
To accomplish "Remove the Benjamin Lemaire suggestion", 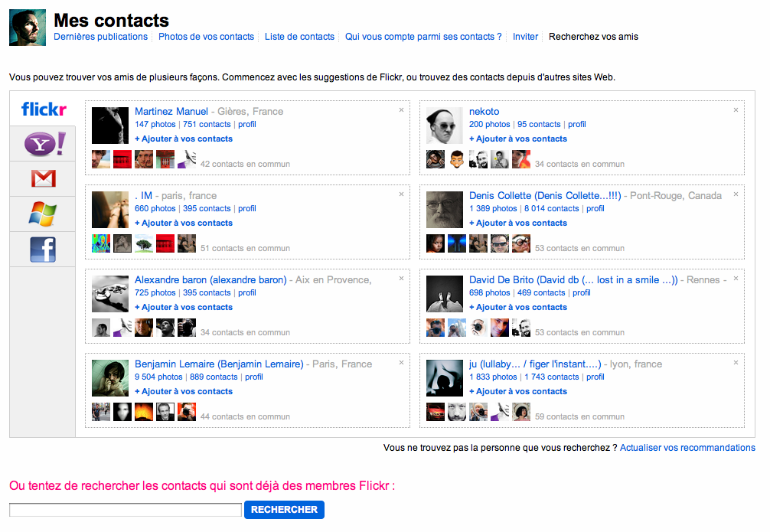I will (x=401, y=363).
